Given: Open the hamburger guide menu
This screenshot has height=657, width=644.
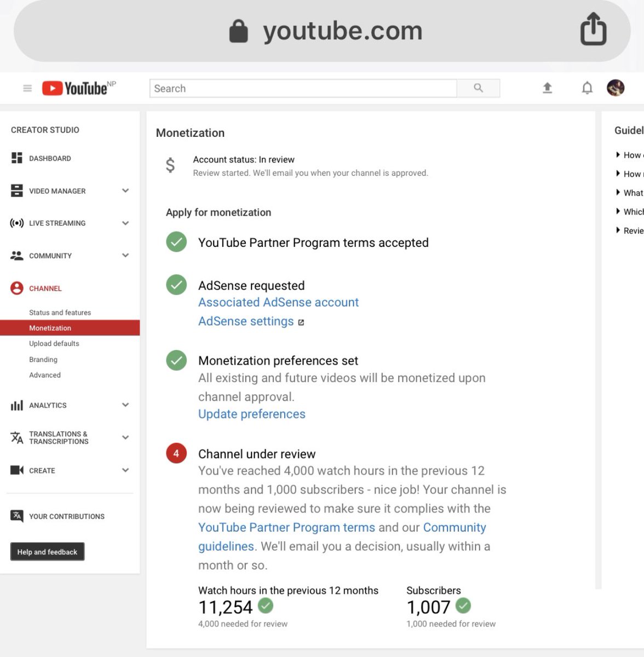Looking at the screenshot, I should (27, 88).
